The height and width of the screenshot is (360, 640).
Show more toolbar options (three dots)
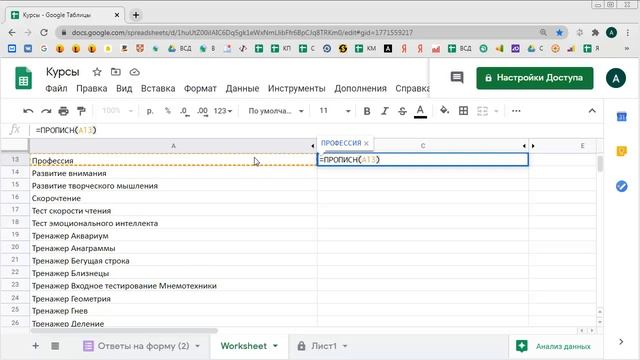[516, 111]
